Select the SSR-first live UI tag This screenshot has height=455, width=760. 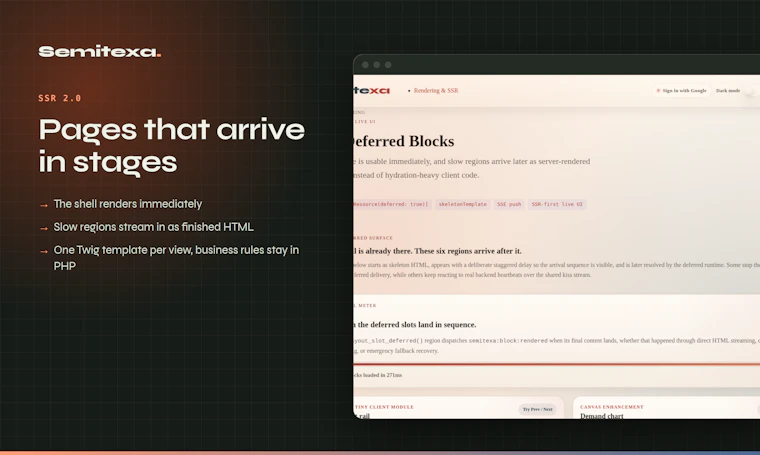(x=557, y=204)
